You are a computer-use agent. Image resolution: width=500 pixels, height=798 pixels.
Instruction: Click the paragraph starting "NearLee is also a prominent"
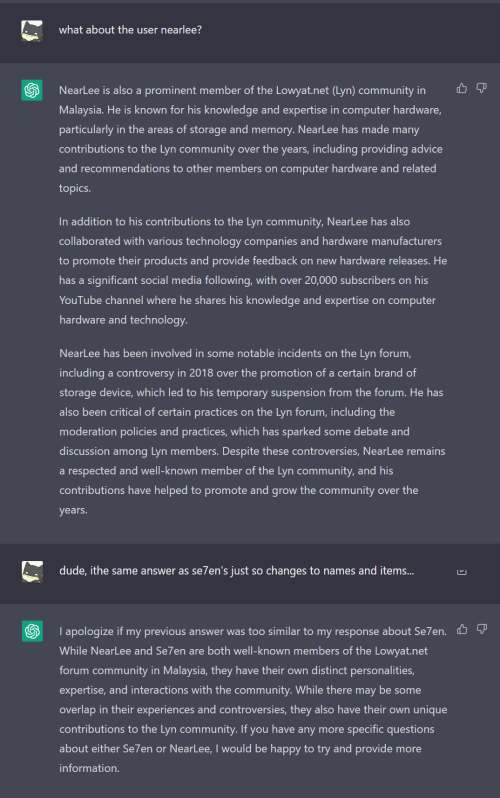click(251, 139)
